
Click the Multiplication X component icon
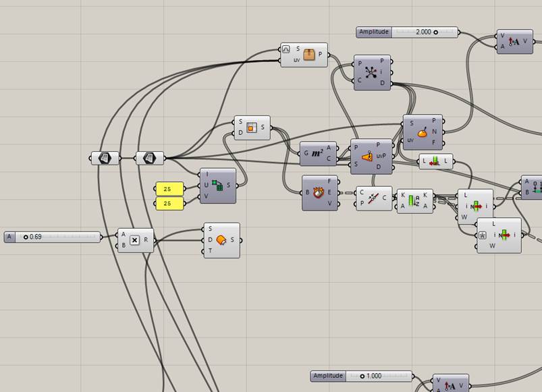134,240
